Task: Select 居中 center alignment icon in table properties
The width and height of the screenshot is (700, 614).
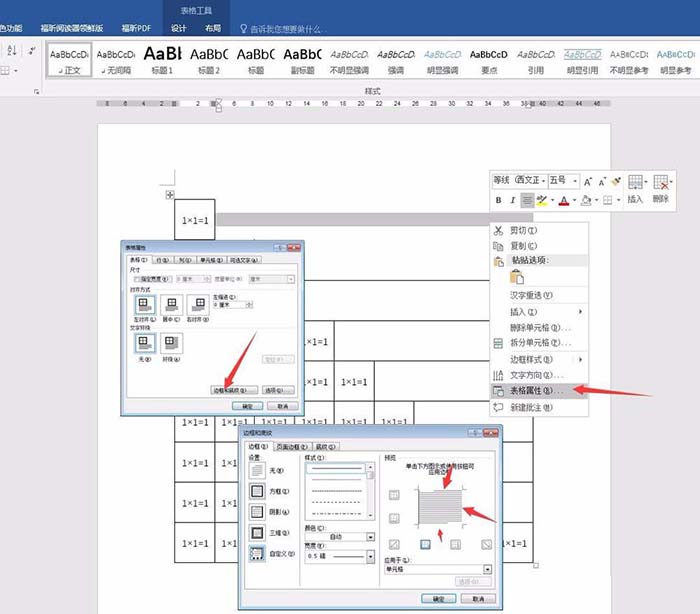Action: 171,304
